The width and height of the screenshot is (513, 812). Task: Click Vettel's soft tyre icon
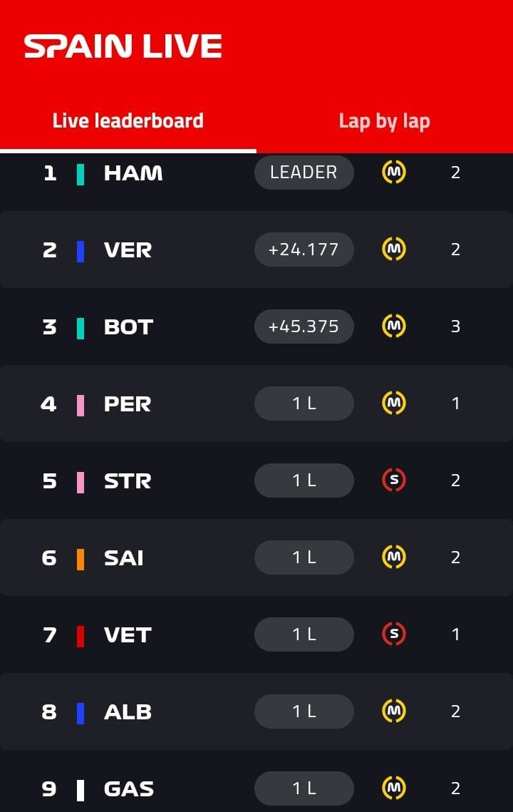(x=394, y=634)
